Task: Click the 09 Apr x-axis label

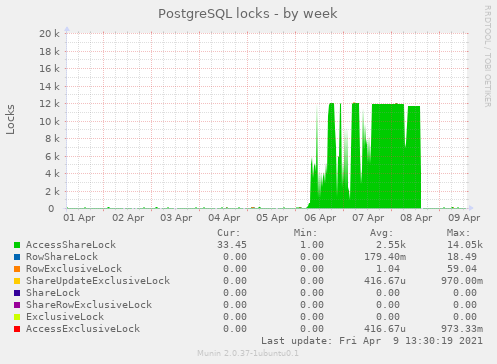Action: pyautogui.click(x=464, y=218)
